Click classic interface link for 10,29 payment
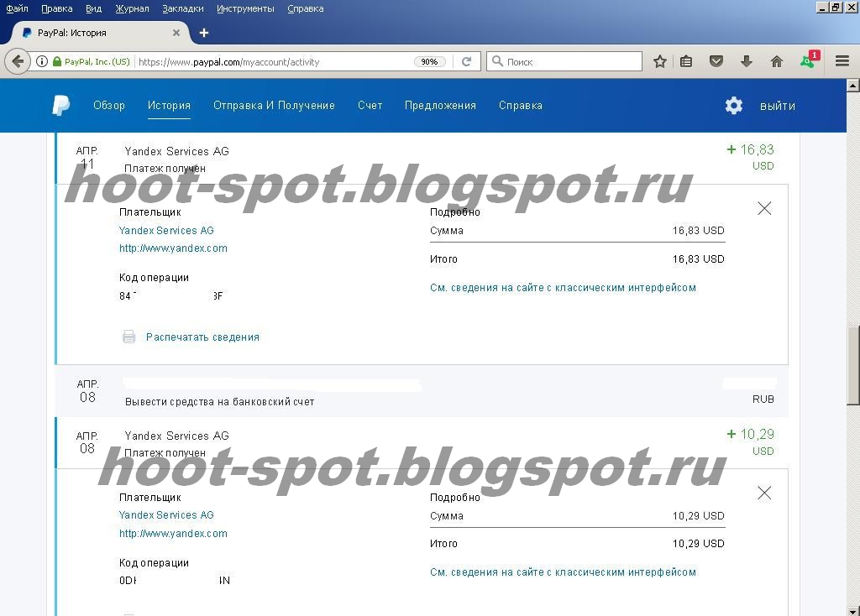Viewport: 860px width, 616px height. coord(563,572)
